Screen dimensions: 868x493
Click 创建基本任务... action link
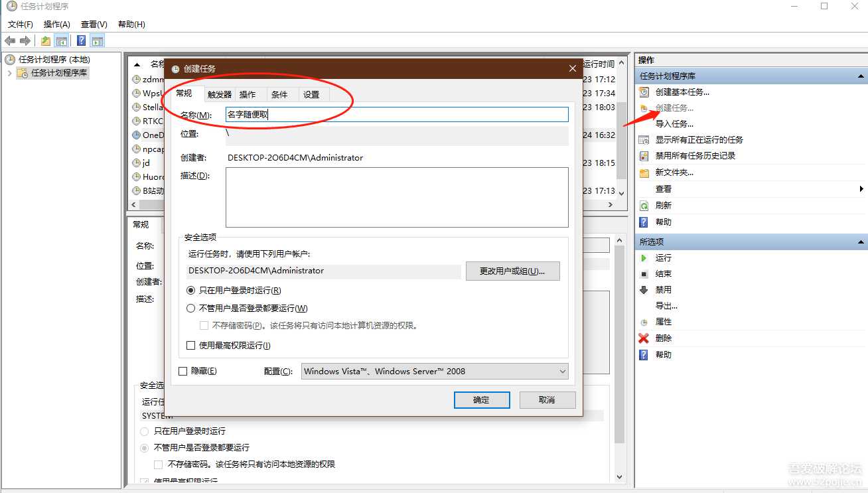(x=682, y=92)
